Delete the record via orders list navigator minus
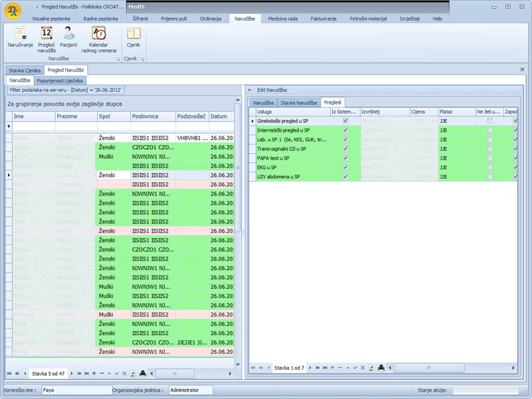532x399 pixels. tap(102, 373)
